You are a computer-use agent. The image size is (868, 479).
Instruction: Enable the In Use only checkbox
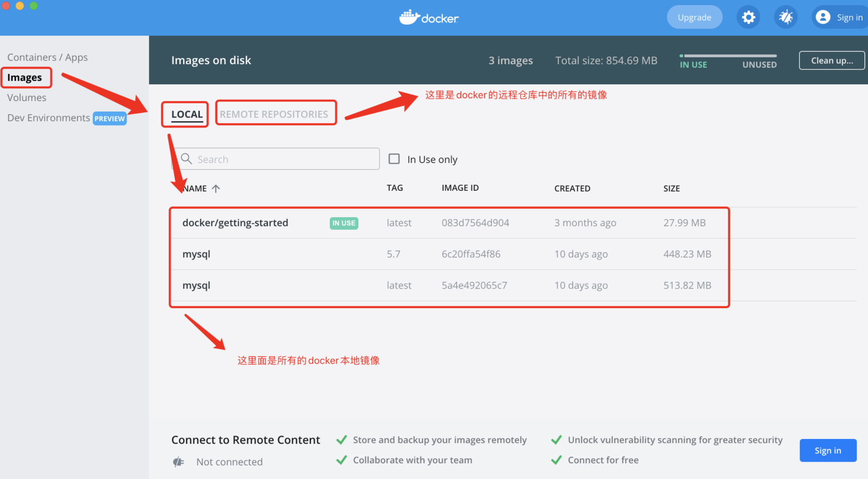[x=394, y=159]
